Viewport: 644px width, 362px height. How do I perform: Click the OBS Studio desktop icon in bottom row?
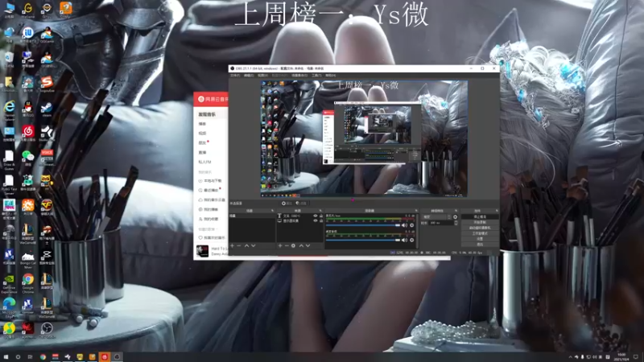[x=47, y=330]
